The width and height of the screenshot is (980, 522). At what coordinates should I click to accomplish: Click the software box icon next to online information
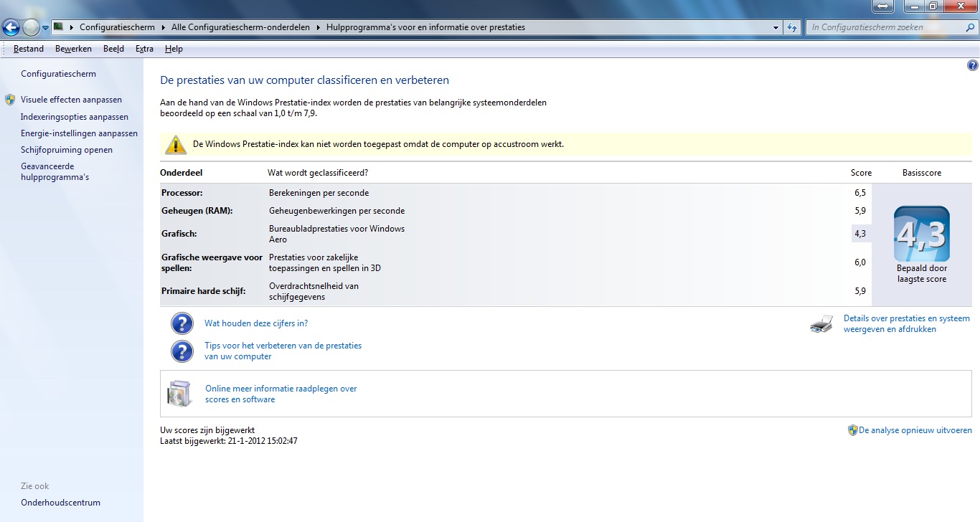[179, 394]
